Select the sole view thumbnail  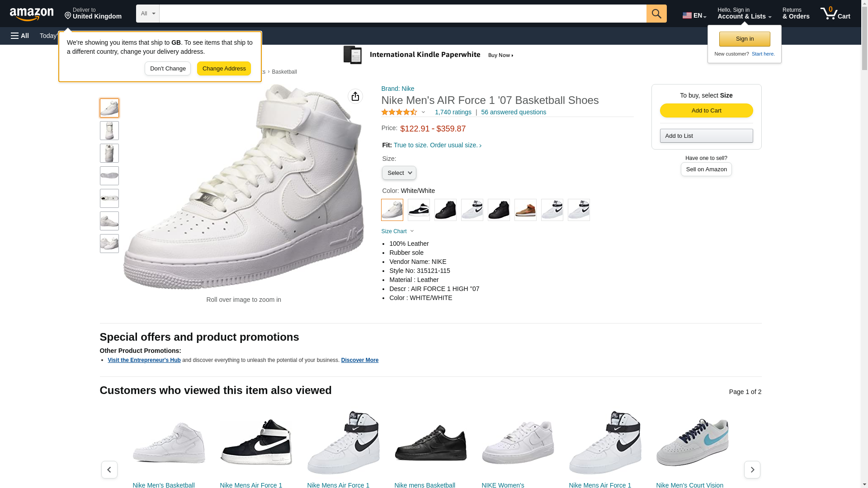coord(109,176)
